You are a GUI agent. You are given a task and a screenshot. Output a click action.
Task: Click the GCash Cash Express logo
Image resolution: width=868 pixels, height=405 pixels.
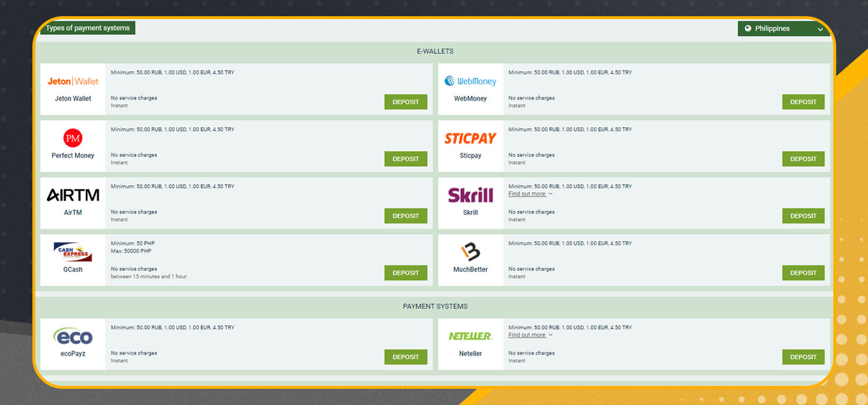click(x=73, y=252)
